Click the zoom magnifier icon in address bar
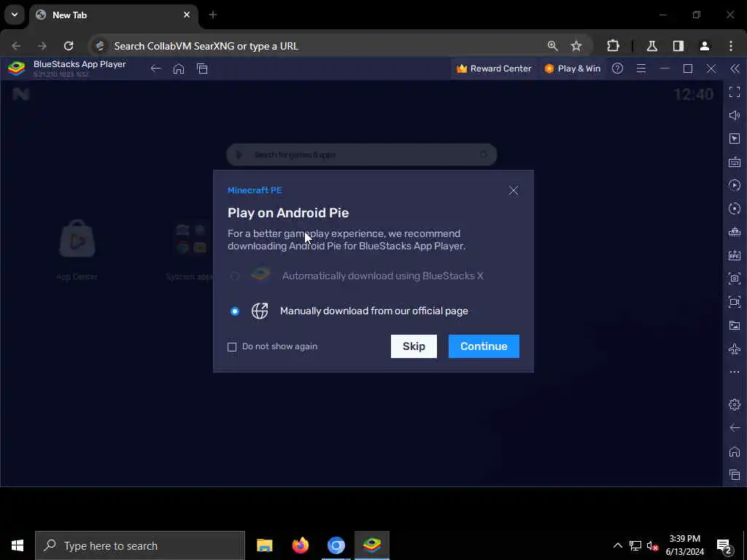The width and height of the screenshot is (747, 560). (553, 46)
